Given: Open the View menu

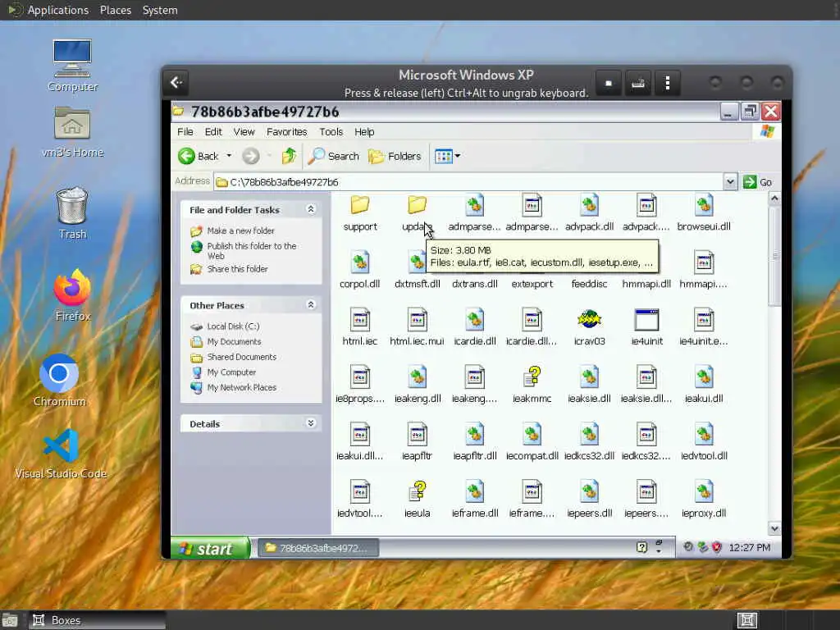Looking at the screenshot, I should coord(244,132).
